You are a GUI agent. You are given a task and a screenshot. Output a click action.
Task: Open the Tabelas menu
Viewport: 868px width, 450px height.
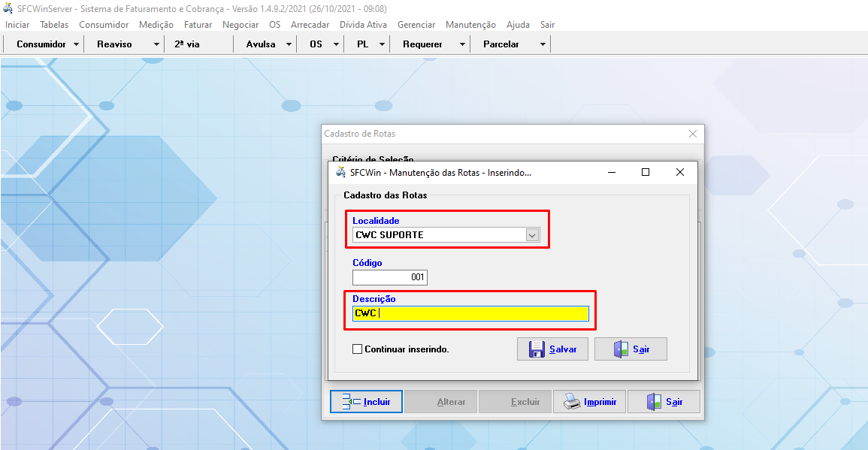[x=54, y=25]
